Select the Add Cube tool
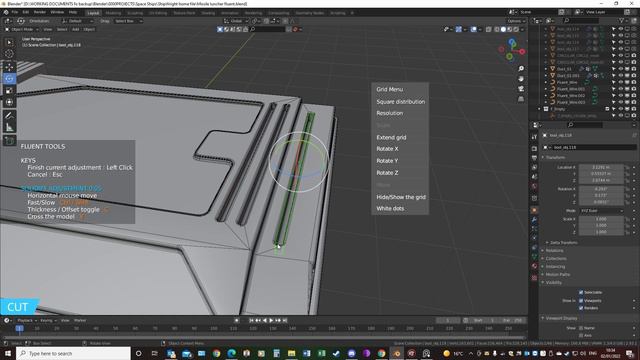640x360 pixels. click(9, 141)
